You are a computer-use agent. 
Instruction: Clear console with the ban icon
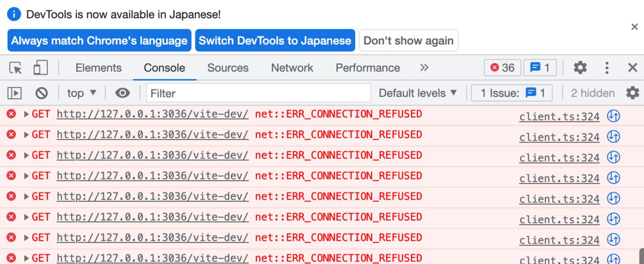42,93
